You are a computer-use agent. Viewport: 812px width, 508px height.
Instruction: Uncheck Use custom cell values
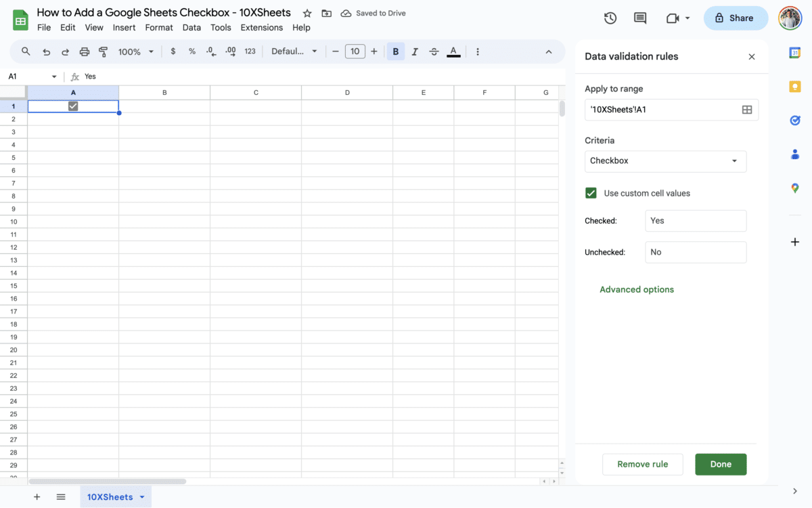click(x=591, y=193)
